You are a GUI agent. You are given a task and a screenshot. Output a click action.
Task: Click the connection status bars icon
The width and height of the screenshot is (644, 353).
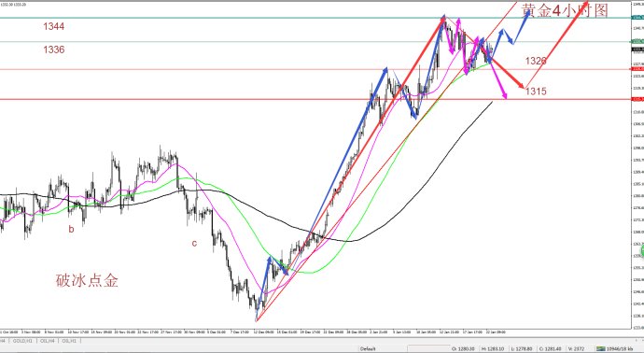tap(600, 349)
